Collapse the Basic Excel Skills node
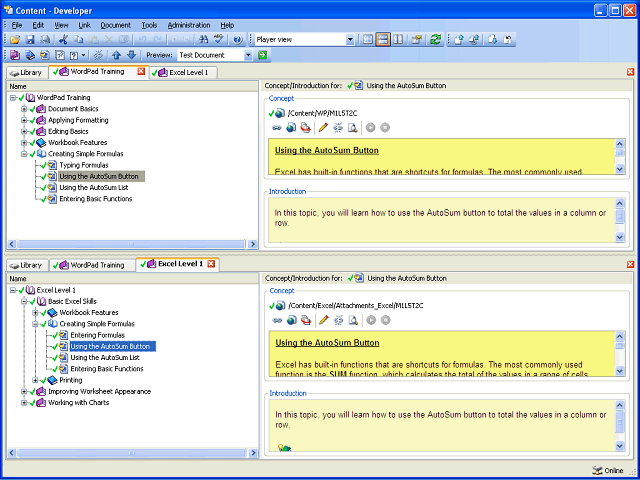The width and height of the screenshot is (640, 480). click(x=24, y=302)
